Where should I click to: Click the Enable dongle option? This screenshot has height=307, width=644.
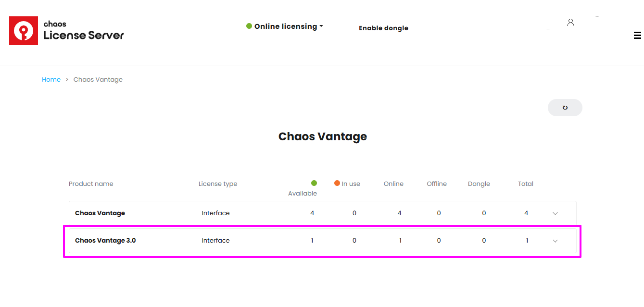point(383,28)
